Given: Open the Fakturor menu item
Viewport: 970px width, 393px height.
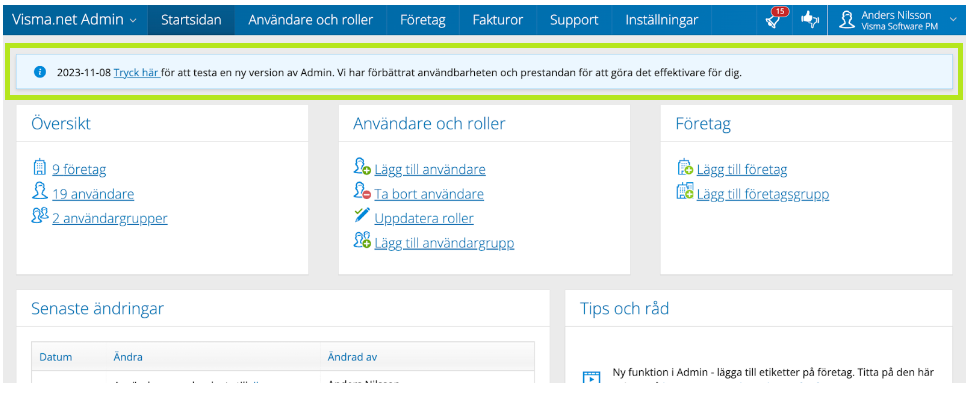Looking at the screenshot, I should (498, 20).
